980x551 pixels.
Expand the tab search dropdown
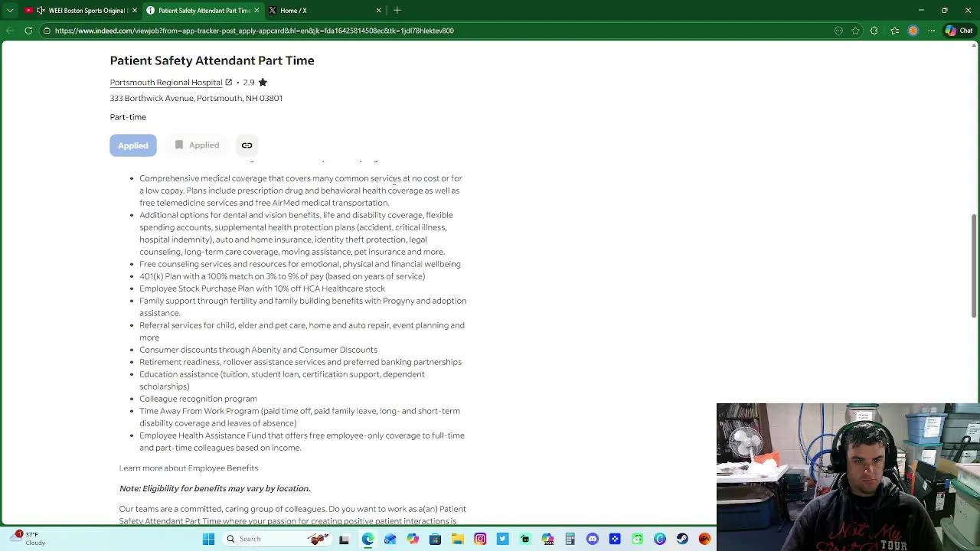click(9, 11)
